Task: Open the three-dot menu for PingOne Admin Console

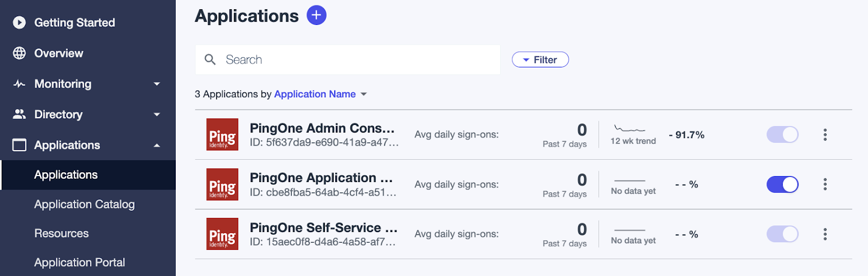Action: [x=825, y=135]
